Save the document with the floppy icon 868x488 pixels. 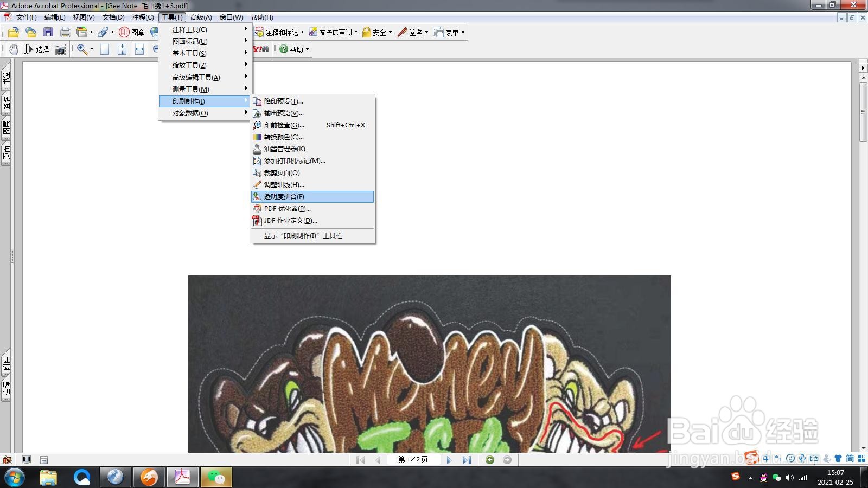pos(48,33)
